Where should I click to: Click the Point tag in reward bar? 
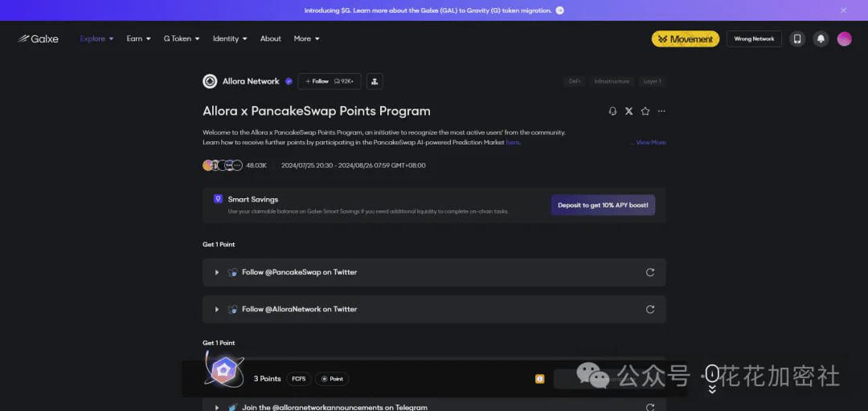tap(332, 379)
